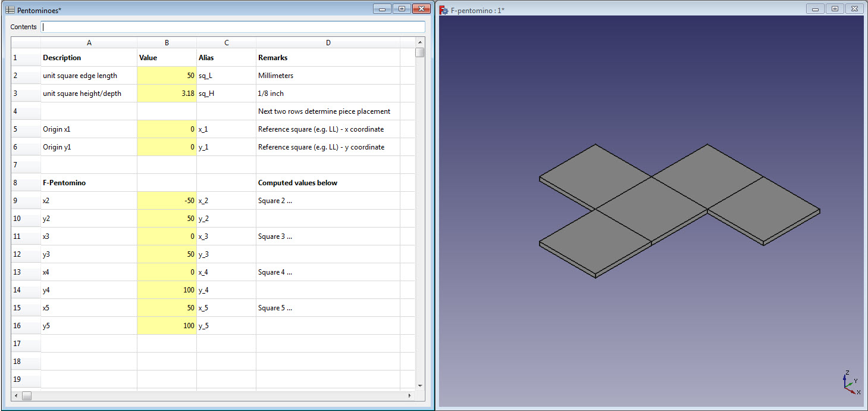
Task: Select the cell with value -50
Action: 167,200
